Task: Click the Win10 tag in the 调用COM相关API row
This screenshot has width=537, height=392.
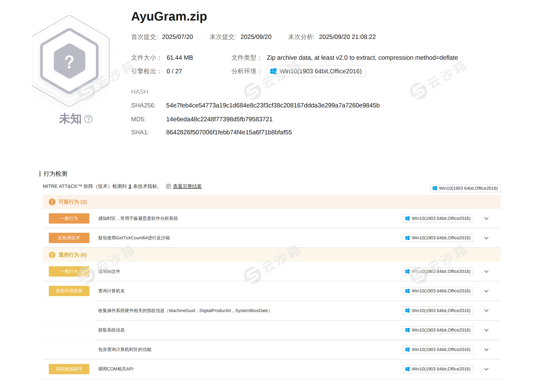Action: pos(438,369)
